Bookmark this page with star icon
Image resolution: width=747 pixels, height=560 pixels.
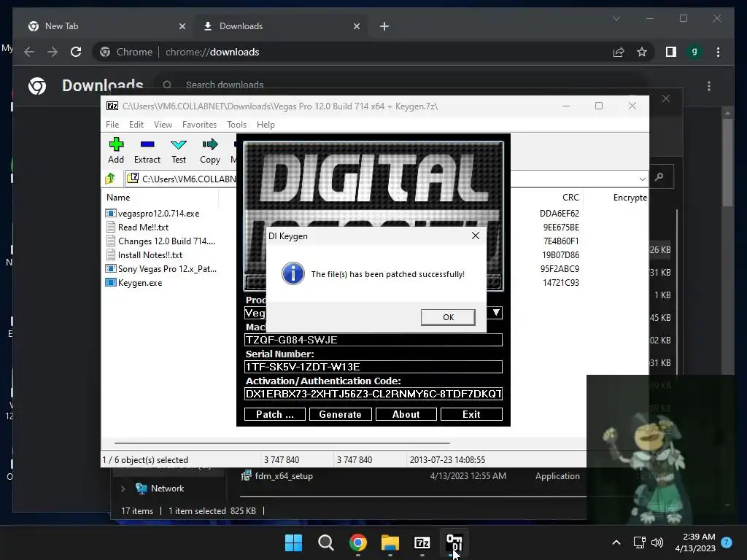pos(642,52)
